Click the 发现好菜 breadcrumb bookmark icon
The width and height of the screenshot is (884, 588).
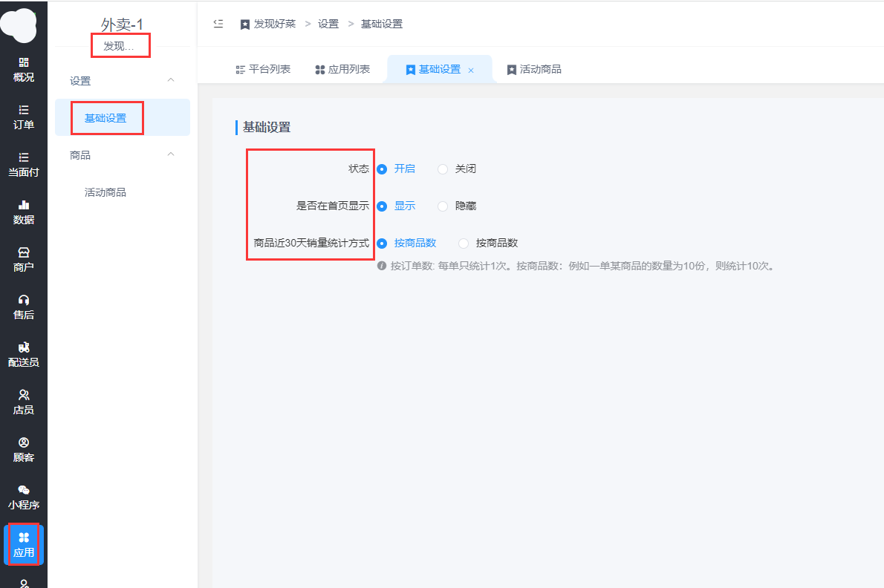tap(244, 24)
